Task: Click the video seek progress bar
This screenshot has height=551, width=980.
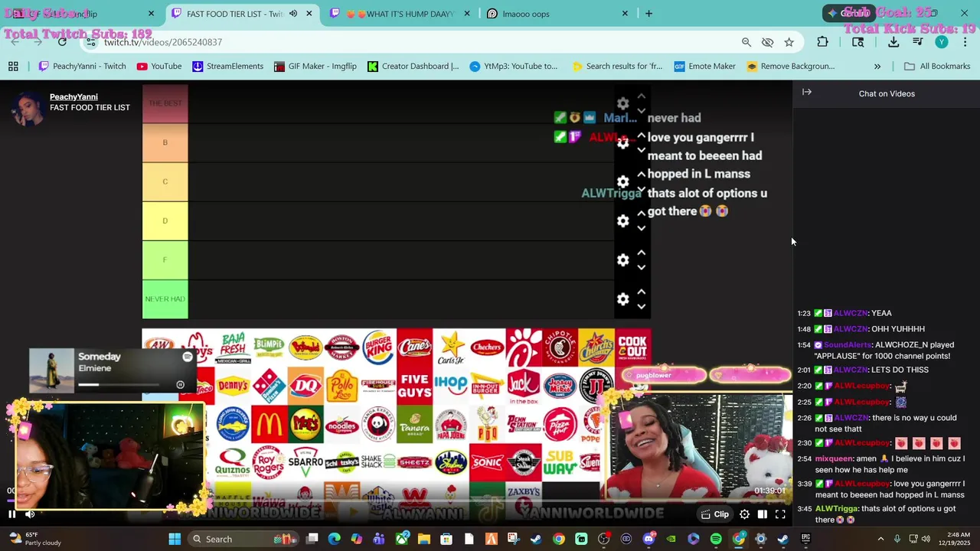Action: pos(396,501)
